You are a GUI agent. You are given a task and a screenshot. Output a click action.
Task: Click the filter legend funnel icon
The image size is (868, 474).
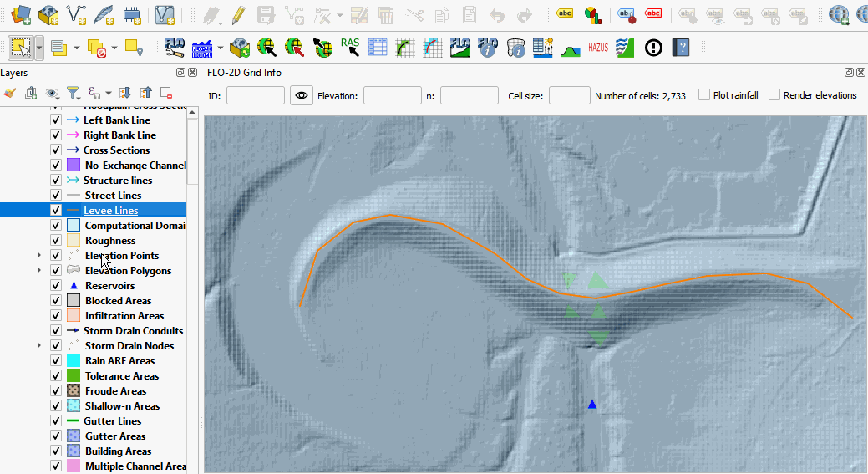tap(73, 93)
